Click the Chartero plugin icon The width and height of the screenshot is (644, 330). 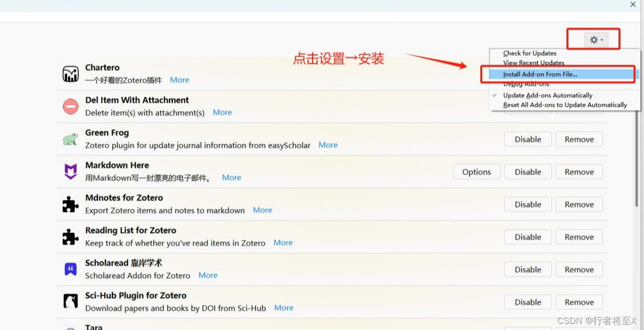point(71,74)
